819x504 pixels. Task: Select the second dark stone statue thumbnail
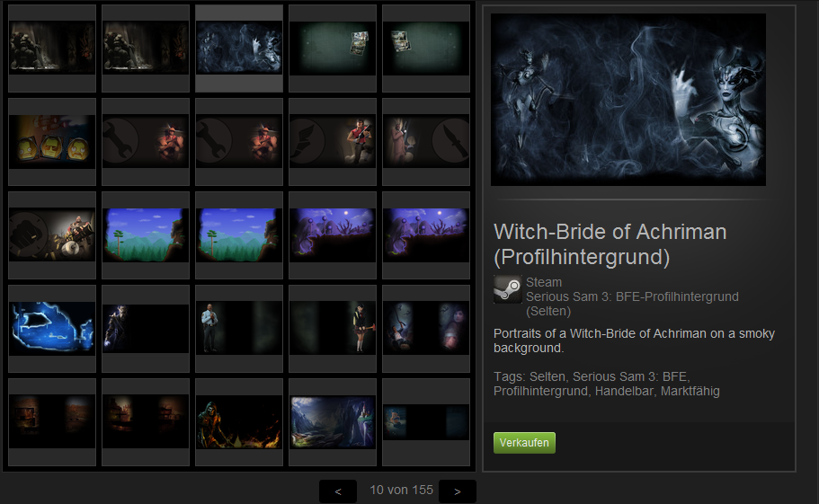tap(146, 48)
